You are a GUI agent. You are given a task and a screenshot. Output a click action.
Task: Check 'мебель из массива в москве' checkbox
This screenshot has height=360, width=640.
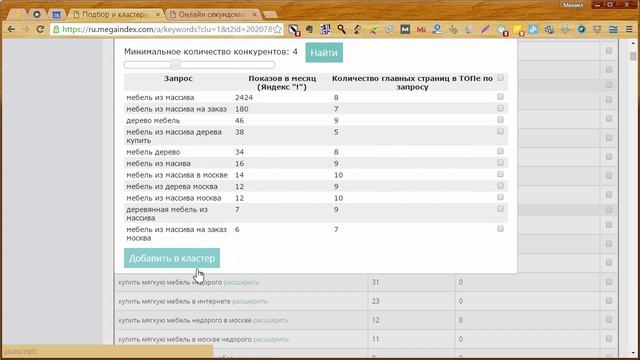(500, 174)
